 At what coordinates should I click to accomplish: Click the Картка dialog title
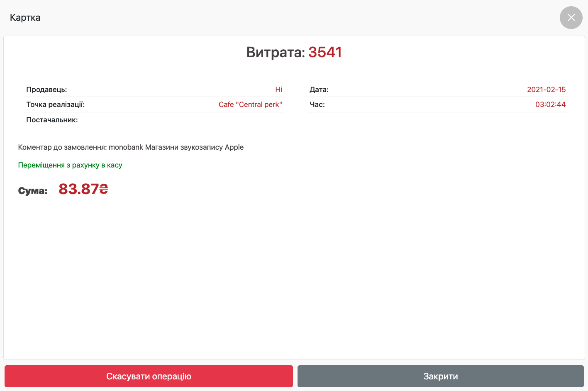pos(25,17)
